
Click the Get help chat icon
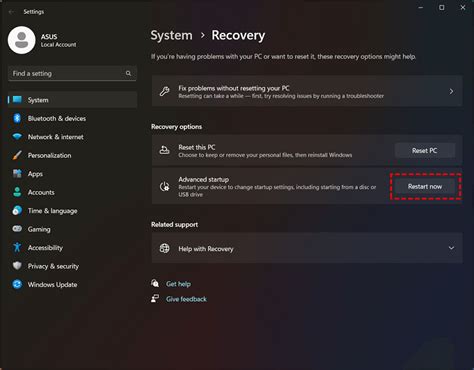(155, 283)
